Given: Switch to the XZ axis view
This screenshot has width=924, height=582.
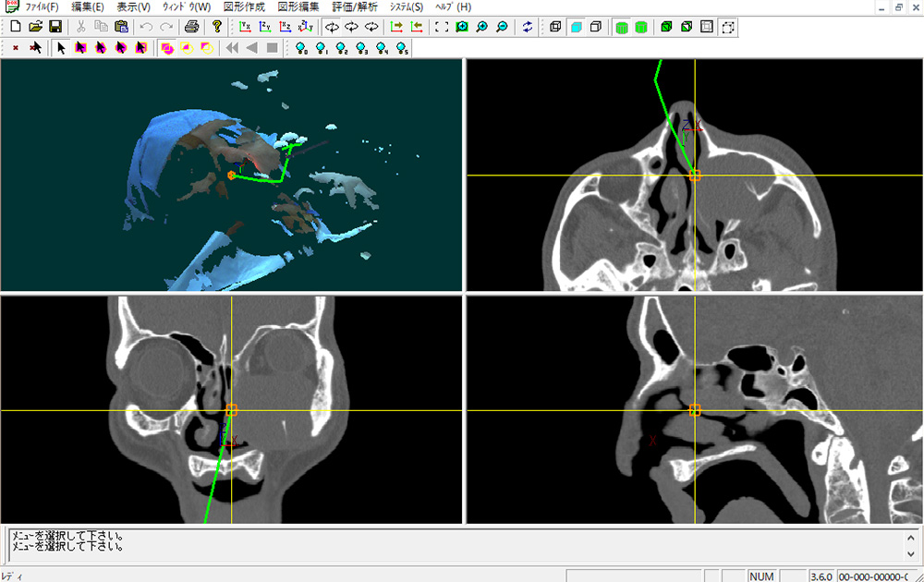Looking at the screenshot, I should pos(286,27).
